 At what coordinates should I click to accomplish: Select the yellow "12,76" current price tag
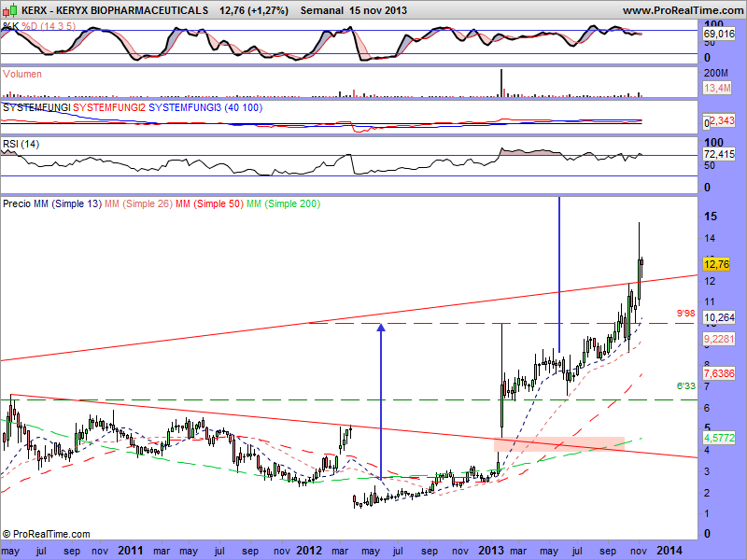716,264
